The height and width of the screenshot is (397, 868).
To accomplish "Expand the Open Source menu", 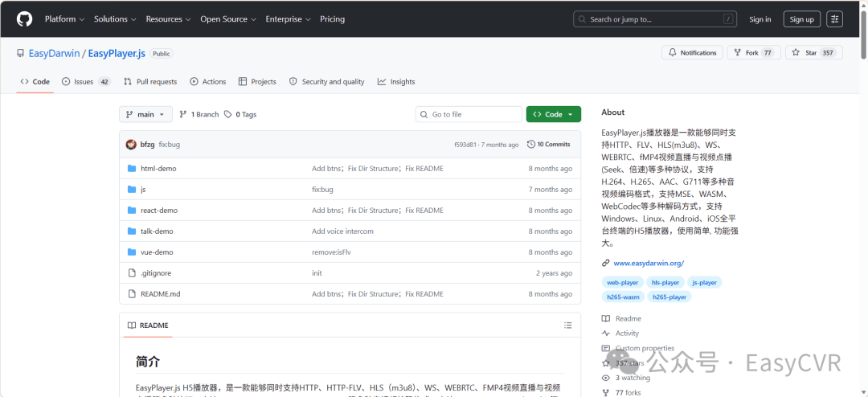I will 228,18.
